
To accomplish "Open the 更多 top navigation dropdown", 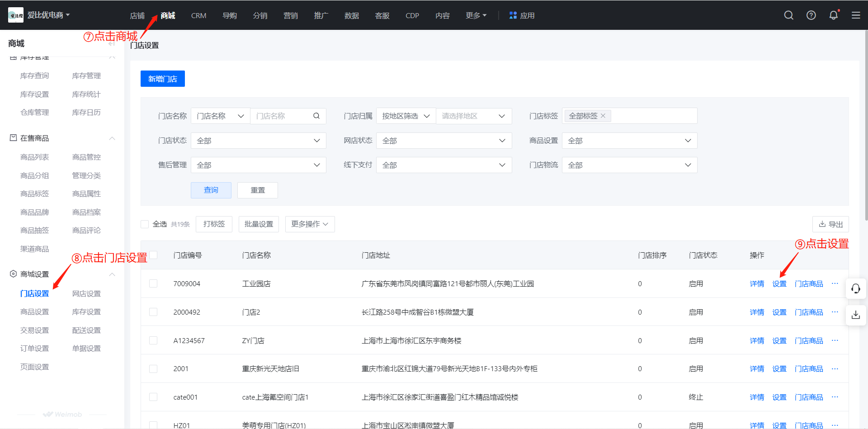I will click(476, 15).
